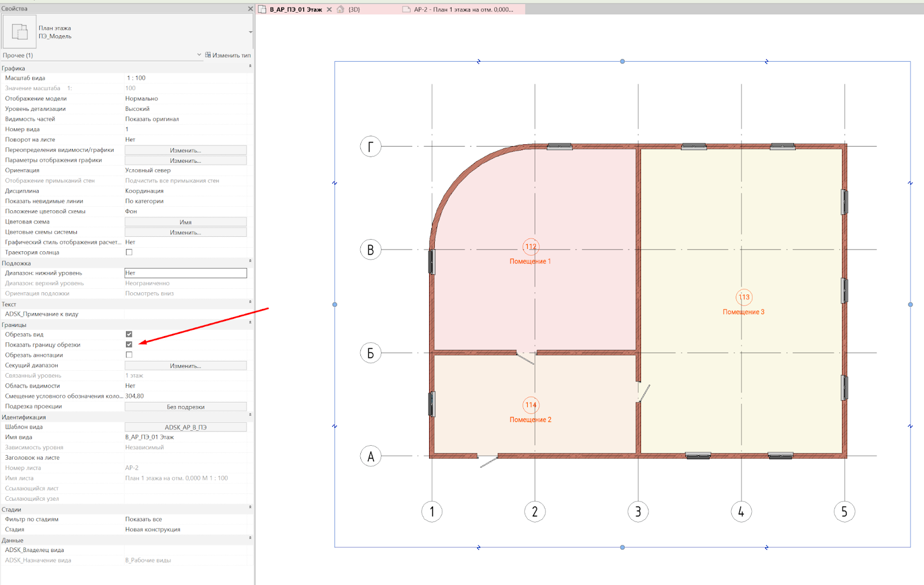924x585 pixels.
Task: Open Изменить for Цветовые схемы системы
Action: coord(185,232)
